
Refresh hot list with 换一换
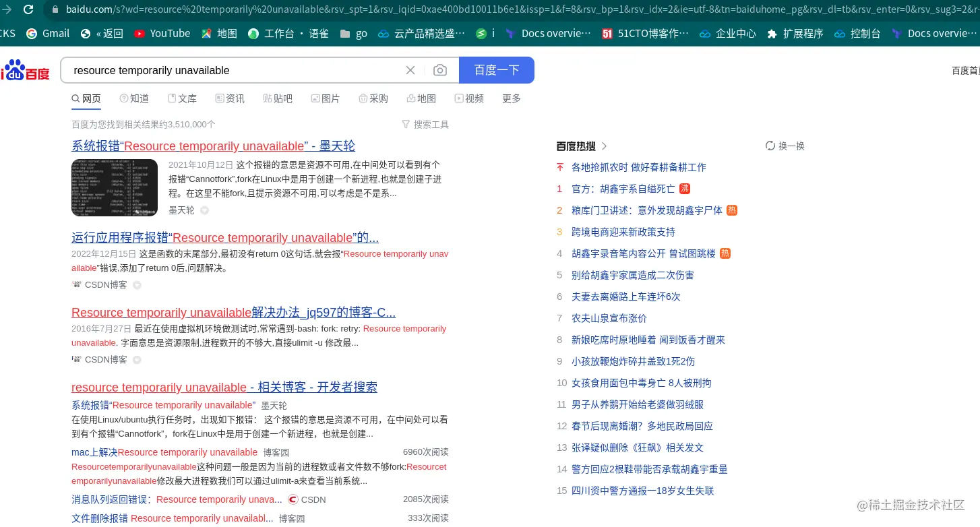pyautogui.click(x=785, y=146)
